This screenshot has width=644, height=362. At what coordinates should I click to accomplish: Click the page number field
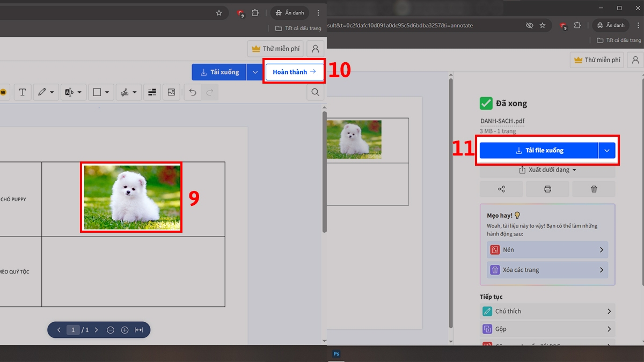pyautogui.click(x=73, y=330)
